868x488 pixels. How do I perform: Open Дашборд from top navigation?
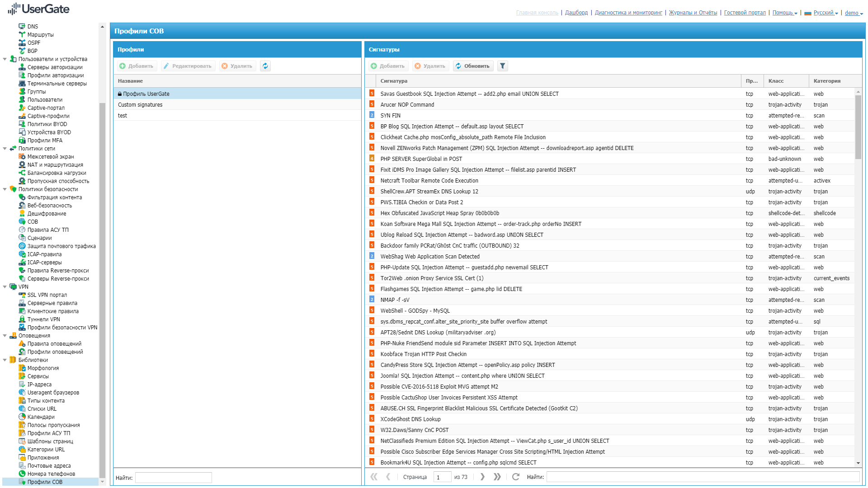[576, 13]
